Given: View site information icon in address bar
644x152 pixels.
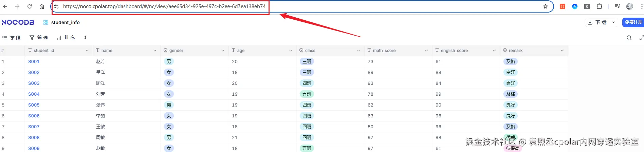Looking at the screenshot, I should tap(56, 6).
